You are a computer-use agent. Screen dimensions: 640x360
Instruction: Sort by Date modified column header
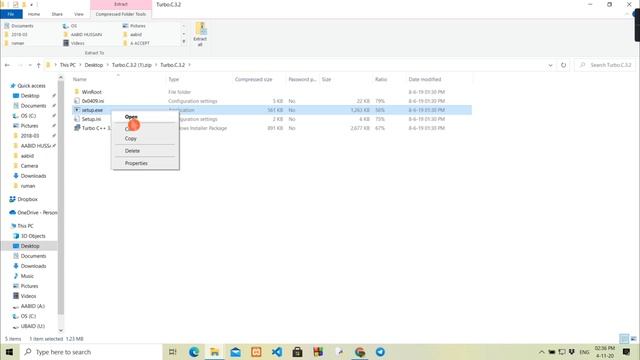(x=424, y=79)
